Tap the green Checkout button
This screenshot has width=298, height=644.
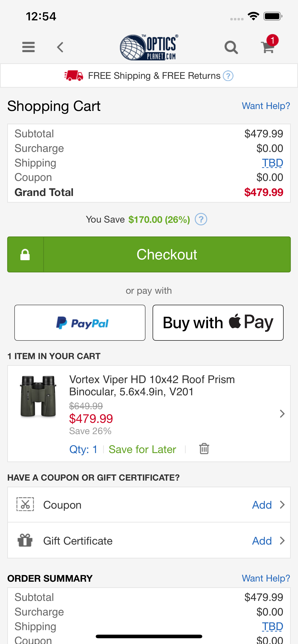pos(149,254)
